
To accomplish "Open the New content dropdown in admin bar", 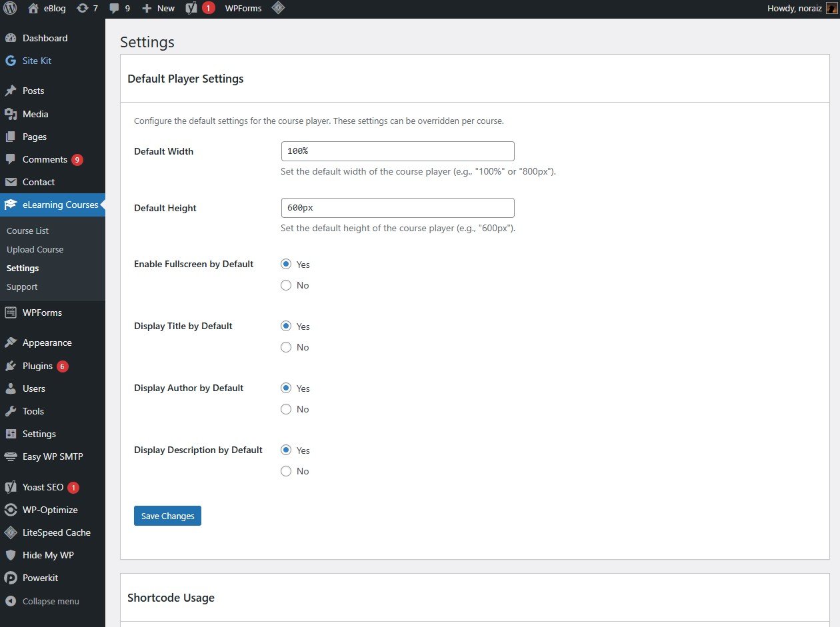I will 157,8.
